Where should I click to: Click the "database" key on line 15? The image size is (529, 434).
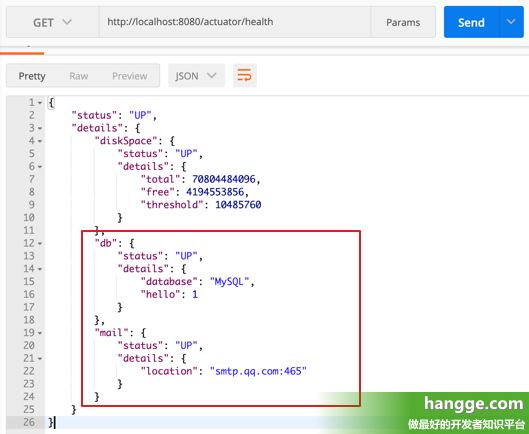coord(169,281)
